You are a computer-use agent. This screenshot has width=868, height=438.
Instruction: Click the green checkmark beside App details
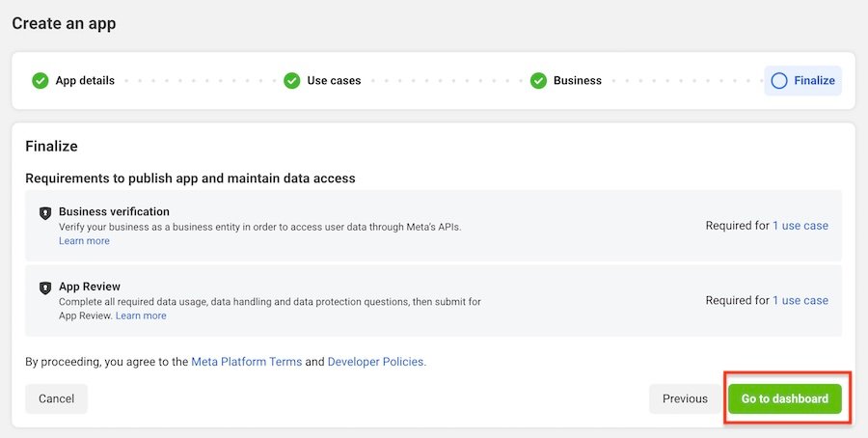pos(40,81)
